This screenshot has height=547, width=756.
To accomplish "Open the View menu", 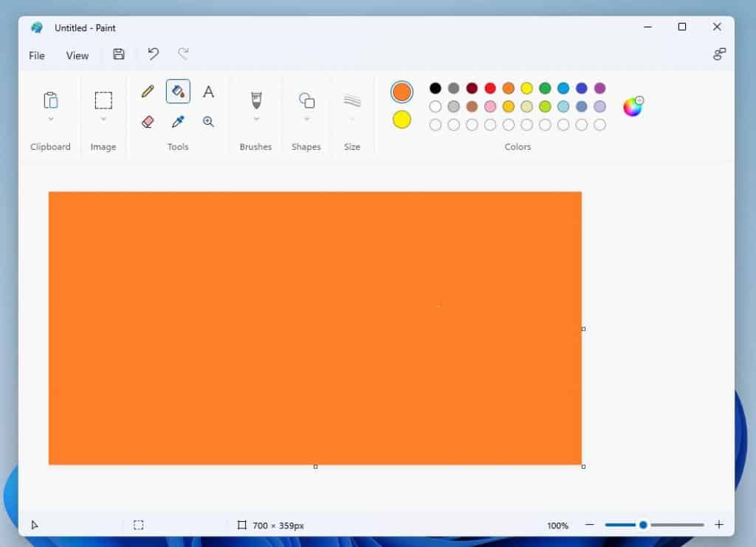I will 77,55.
